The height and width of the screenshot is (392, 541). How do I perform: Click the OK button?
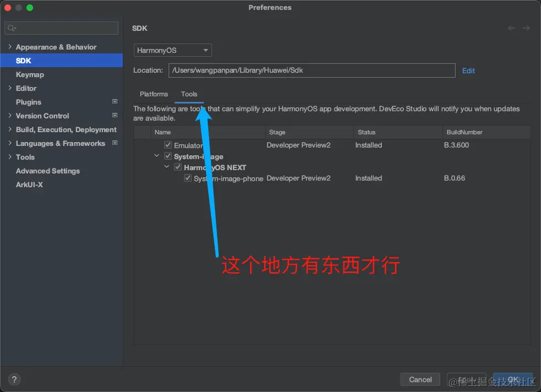(513, 379)
